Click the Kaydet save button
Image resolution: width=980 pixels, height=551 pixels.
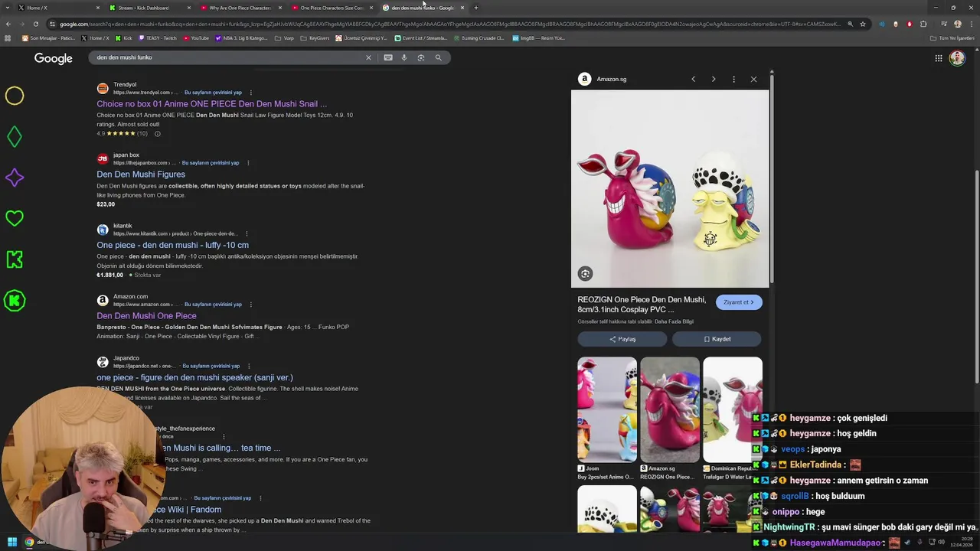point(717,339)
